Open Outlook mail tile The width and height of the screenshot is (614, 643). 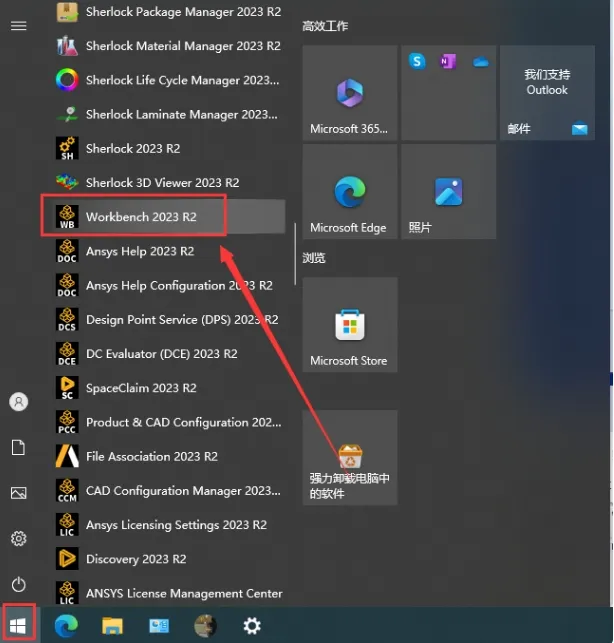pyautogui.click(x=547, y=93)
